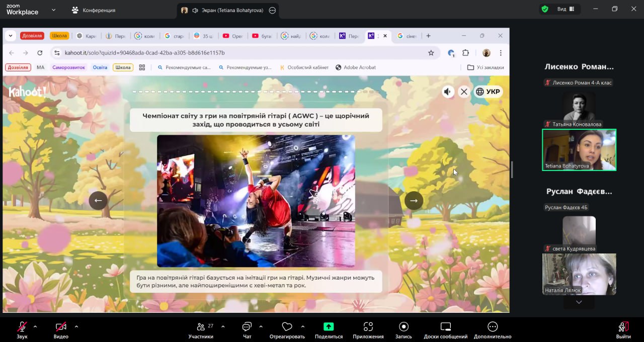644x342 pixels.
Task: Select Tetiana Bohatyrova's video thumbnail
Action: [579, 150]
